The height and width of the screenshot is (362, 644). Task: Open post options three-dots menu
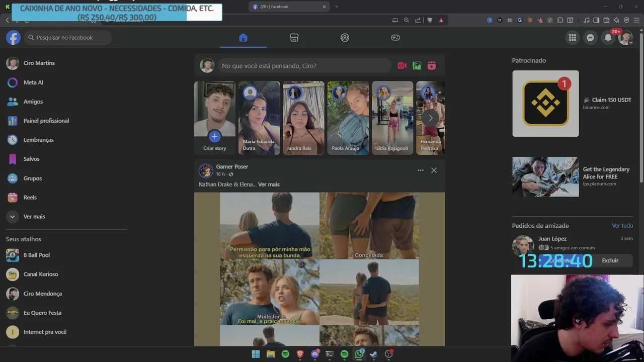coord(421,170)
